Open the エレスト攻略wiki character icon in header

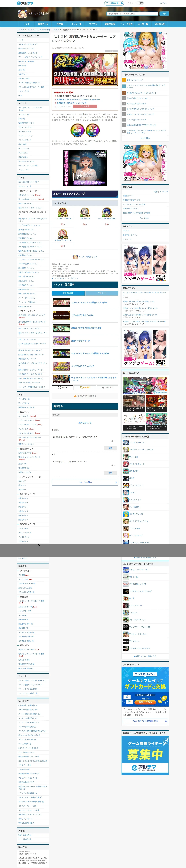(22, 13)
